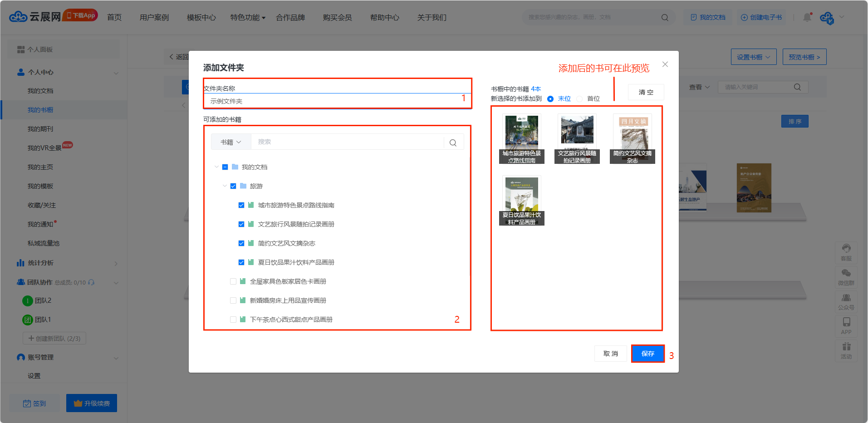Open the 设置书橱 dropdown
Image resolution: width=868 pixels, height=423 pixels.
754,57
